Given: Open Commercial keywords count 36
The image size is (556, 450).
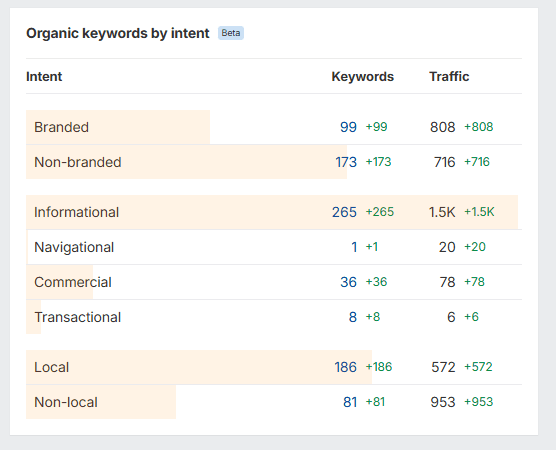Looking at the screenshot, I should (x=349, y=282).
